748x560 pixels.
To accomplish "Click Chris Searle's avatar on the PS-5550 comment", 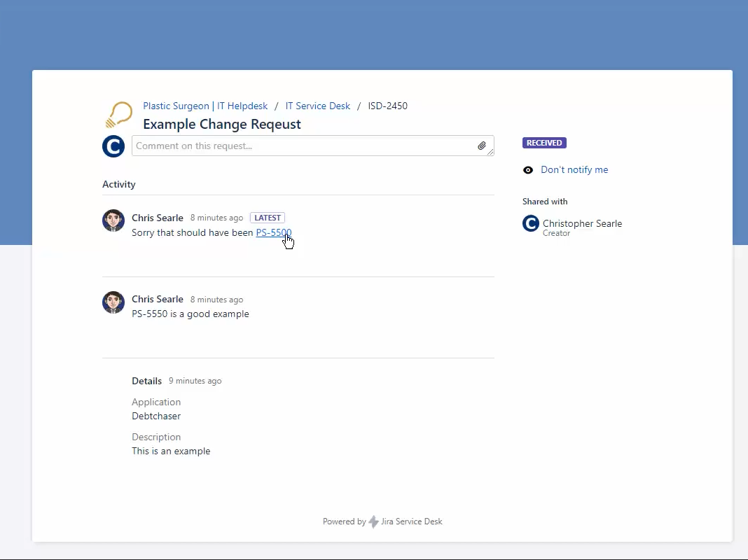I will pos(113,302).
